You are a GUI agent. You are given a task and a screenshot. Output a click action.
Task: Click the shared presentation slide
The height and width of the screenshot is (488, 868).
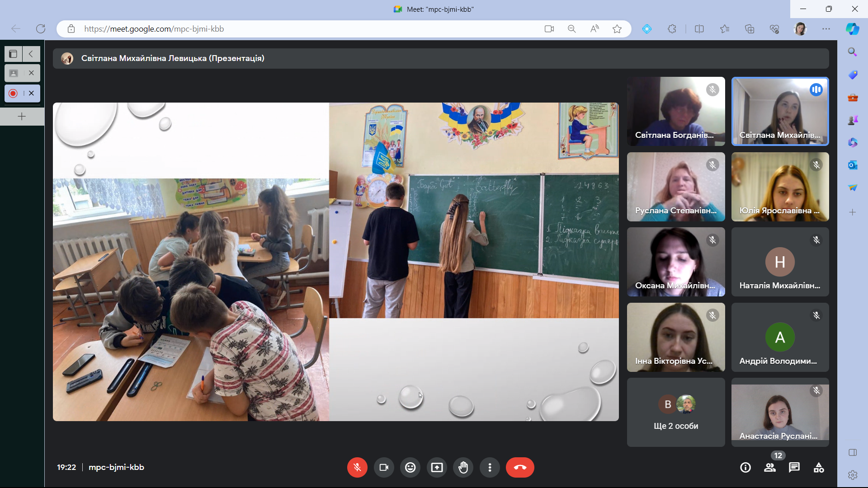[335, 262]
